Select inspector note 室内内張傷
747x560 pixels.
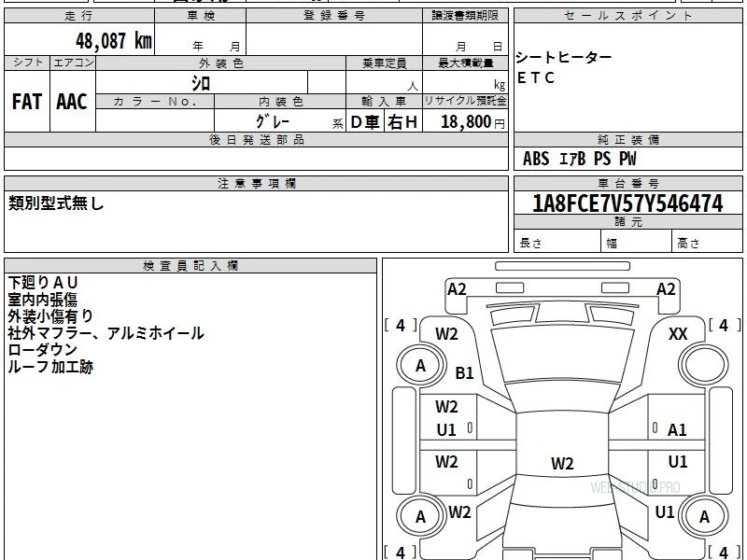pos(42,300)
